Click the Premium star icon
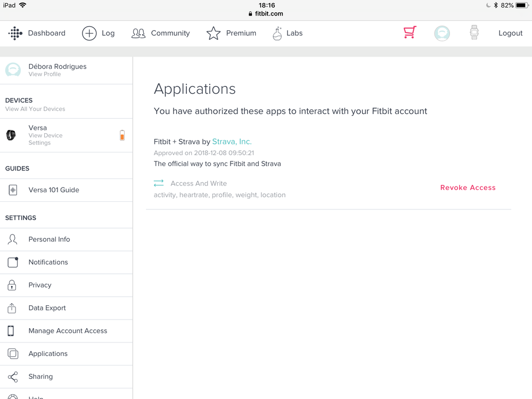The width and height of the screenshot is (532, 399). pos(214,33)
